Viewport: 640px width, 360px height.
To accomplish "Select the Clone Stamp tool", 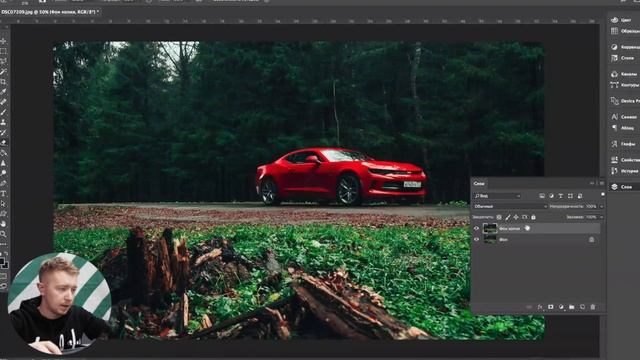I will tap(3, 122).
